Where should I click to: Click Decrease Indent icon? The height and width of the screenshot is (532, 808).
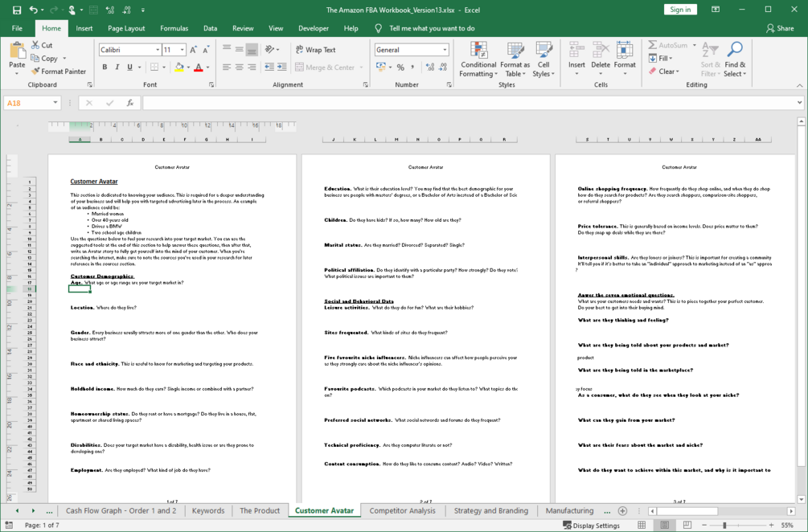269,67
